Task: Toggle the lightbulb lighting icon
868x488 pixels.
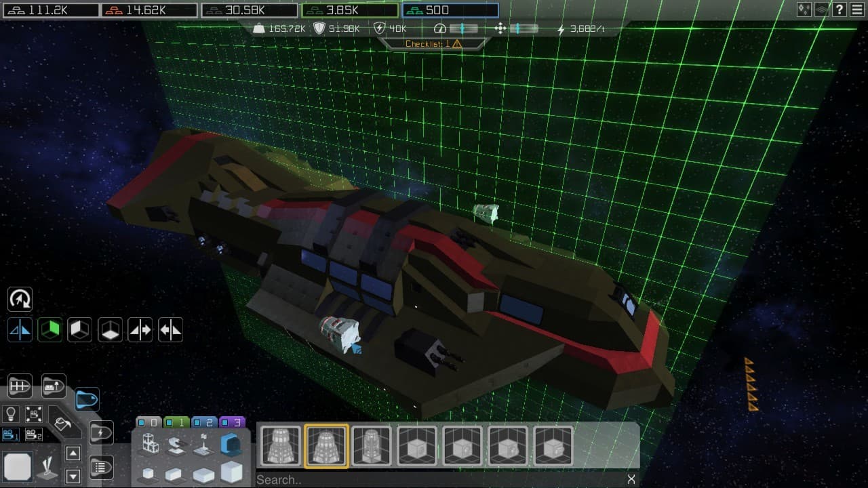Action: pos(11,414)
